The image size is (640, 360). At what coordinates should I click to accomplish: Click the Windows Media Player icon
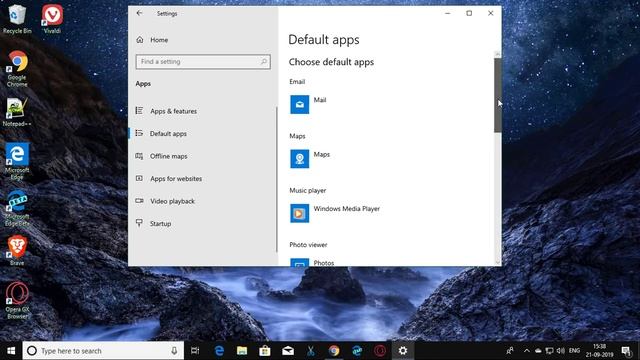click(x=300, y=213)
